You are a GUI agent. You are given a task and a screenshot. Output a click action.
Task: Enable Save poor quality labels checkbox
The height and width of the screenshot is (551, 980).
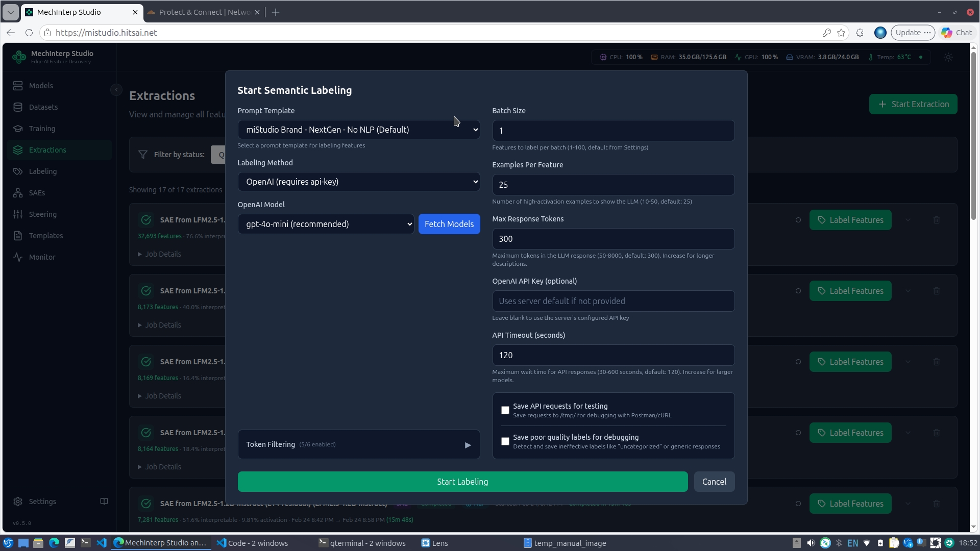tap(505, 441)
